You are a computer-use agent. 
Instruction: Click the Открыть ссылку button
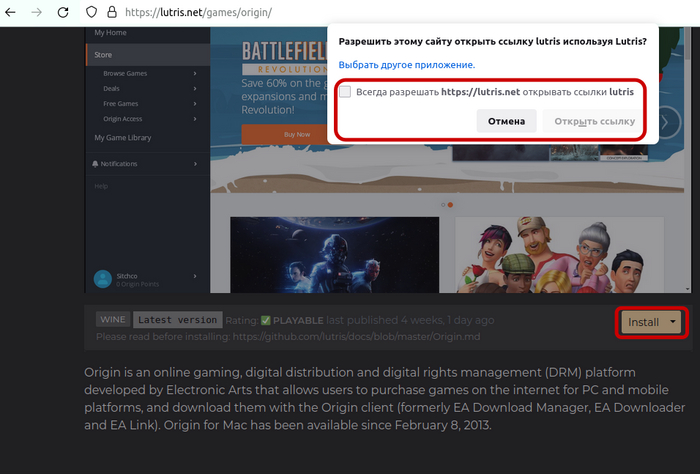coord(594,121)
